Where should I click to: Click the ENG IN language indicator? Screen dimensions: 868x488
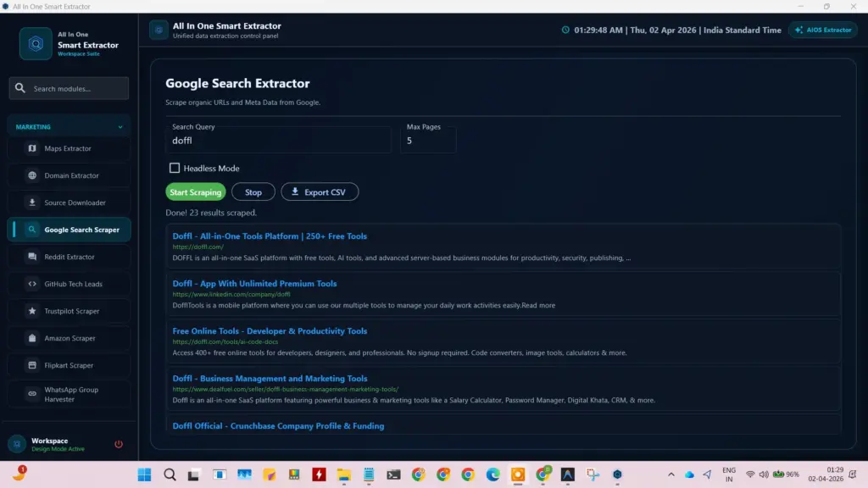(x=729, y=474)
